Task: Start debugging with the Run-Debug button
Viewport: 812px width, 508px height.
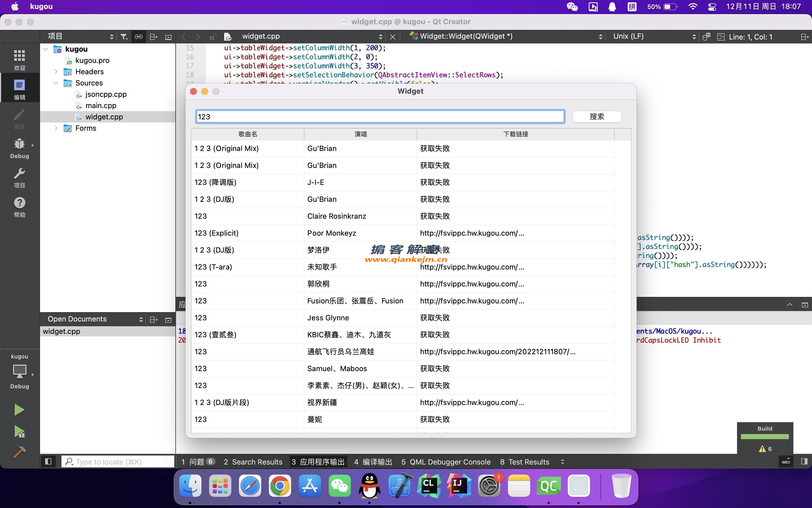Action: pyautogui.click(x=19, y=432)
